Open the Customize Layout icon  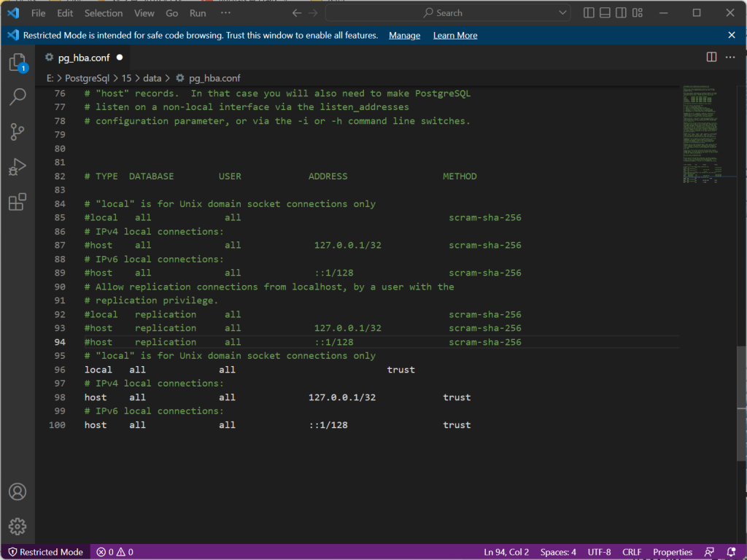(638, 13)
